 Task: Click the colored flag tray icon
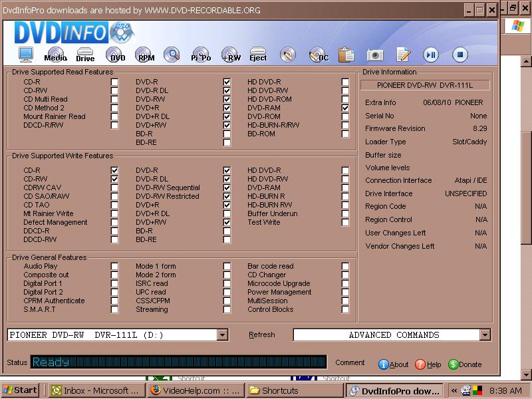pos(477,390)
